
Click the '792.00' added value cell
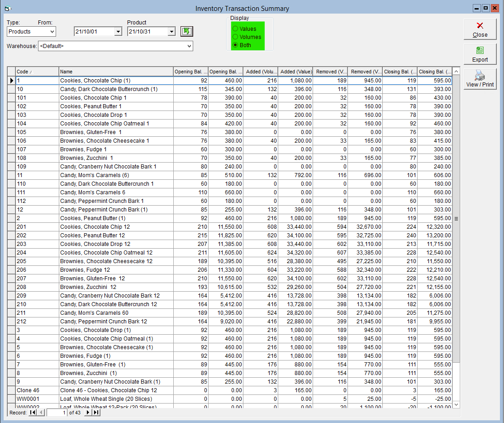(x=295, y=175)
